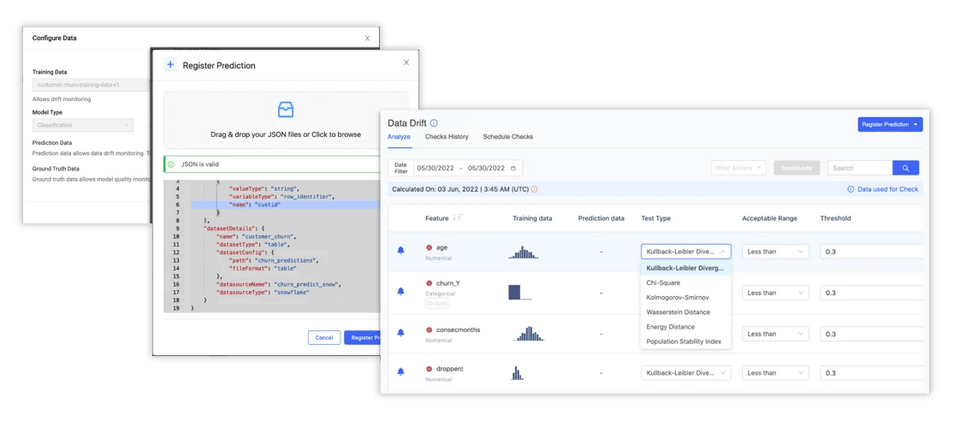Viewport: 960px width, 428px height.
Task: Click the Training Data field in Configure Data
Action: [x=92, y=85]
